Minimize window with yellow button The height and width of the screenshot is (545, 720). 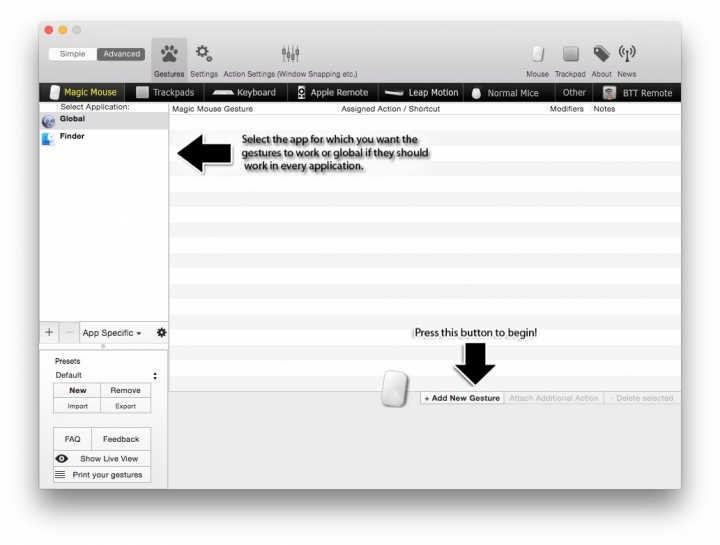tap(63, 30)
